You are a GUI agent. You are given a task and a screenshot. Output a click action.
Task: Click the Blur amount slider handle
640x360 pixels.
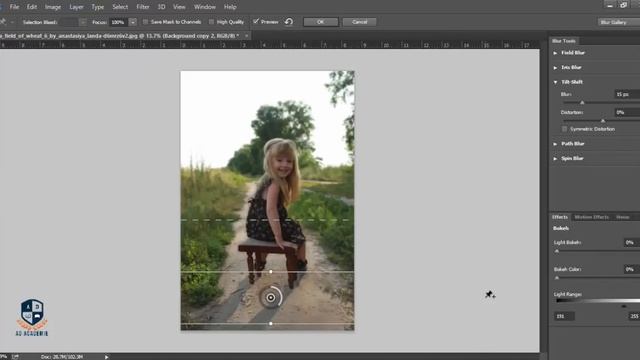click(582, 102)
